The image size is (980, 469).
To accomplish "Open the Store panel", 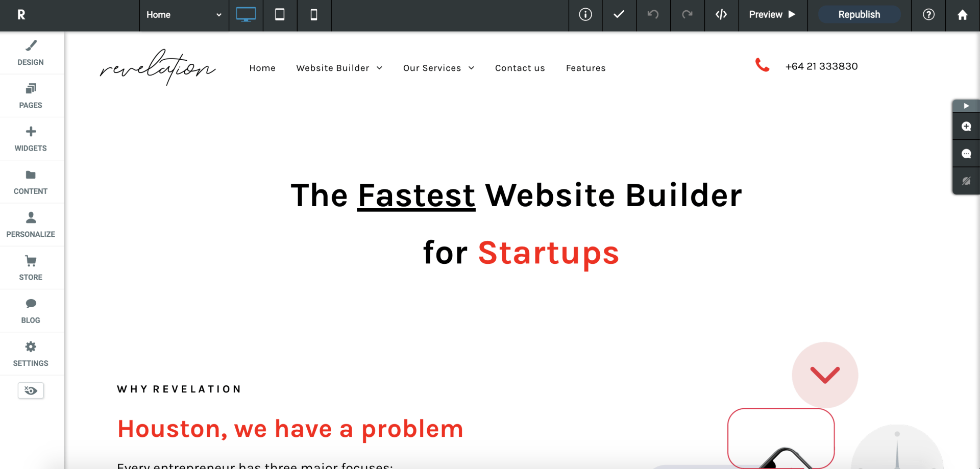I will (31, 268).
